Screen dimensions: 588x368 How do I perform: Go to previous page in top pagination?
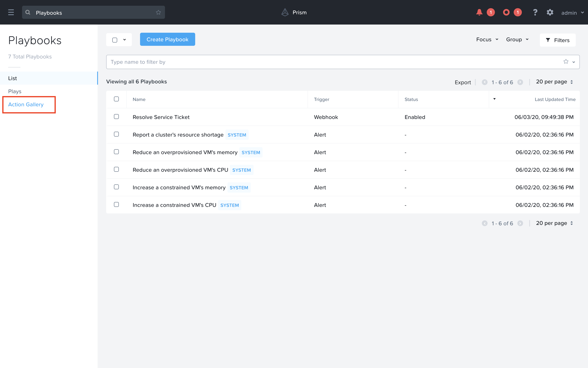[484, 82]
